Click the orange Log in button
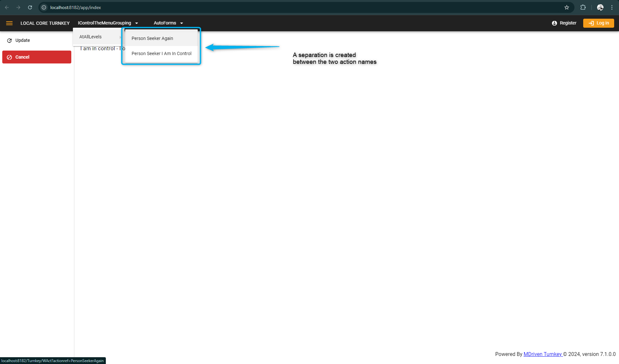 (598, 23)
